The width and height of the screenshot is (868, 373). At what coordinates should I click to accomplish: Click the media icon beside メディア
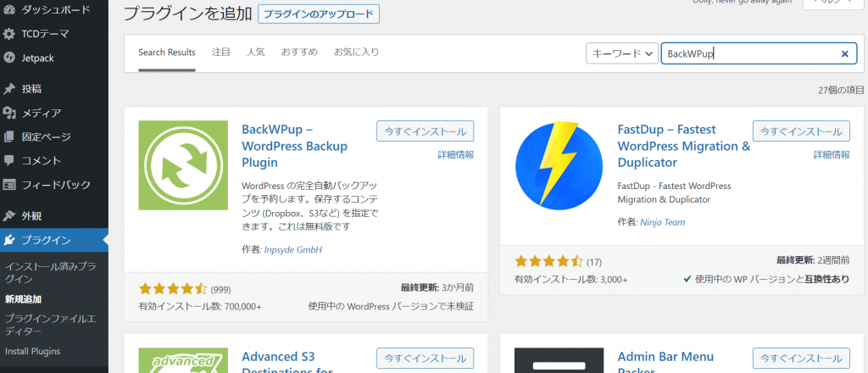[8, 113]
